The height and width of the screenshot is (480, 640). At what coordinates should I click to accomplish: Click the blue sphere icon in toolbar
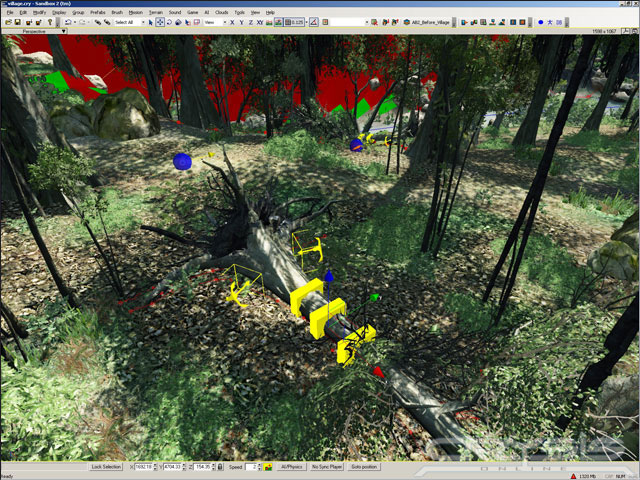[x=541, y=22]
